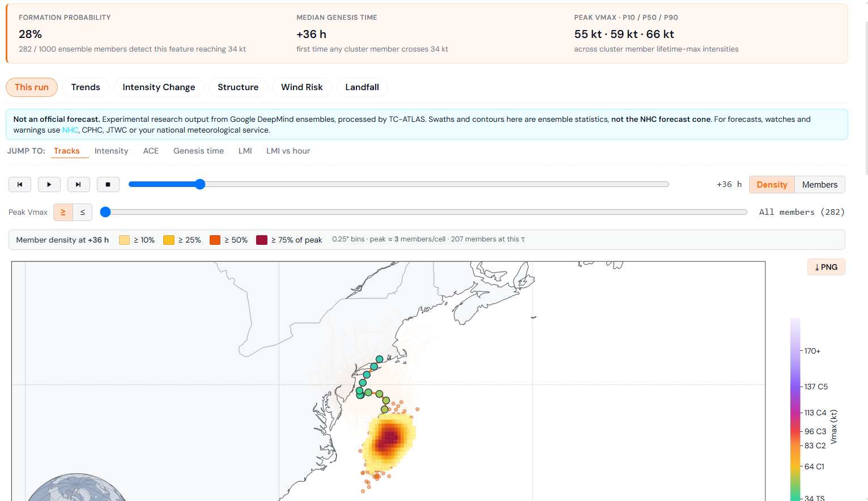The width and height of the screenshot is (868, 501).
Task: Click the +36 h median genesis time value
Action: tap(311, 34)
